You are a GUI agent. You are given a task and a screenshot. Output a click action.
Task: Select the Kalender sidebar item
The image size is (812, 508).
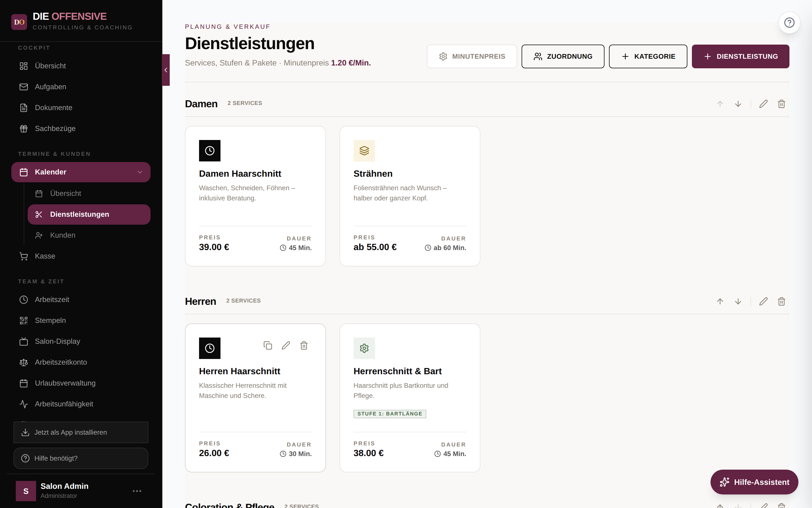[81, 172]
